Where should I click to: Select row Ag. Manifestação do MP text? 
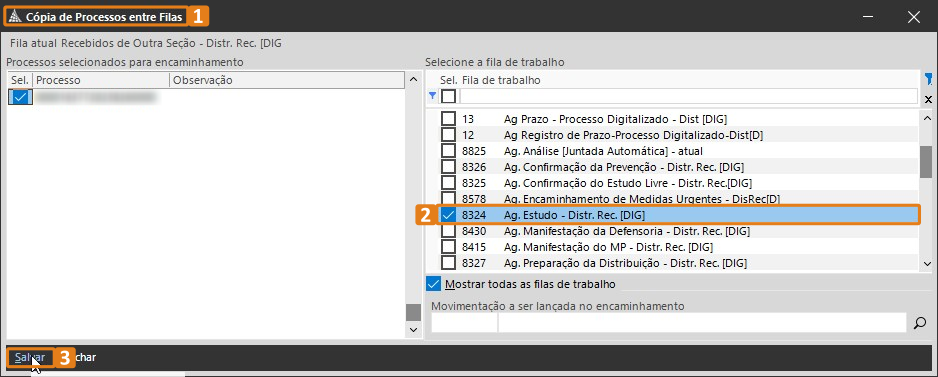pyautogui.click(x=608, y=247)
